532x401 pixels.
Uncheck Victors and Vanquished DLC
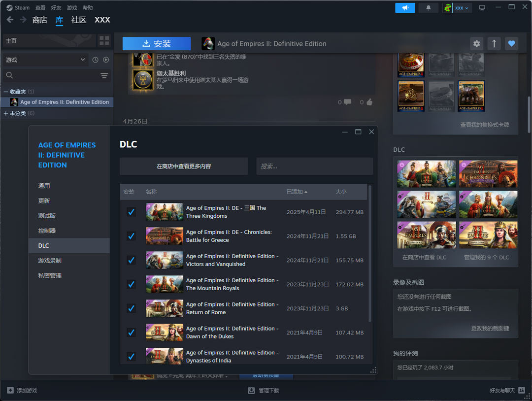point(131,260)
